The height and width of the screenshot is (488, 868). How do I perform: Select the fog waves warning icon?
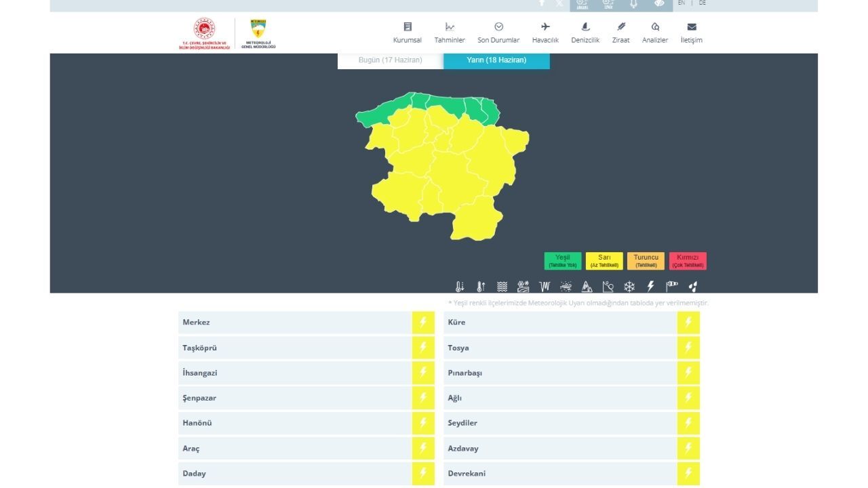click(502, 286)
